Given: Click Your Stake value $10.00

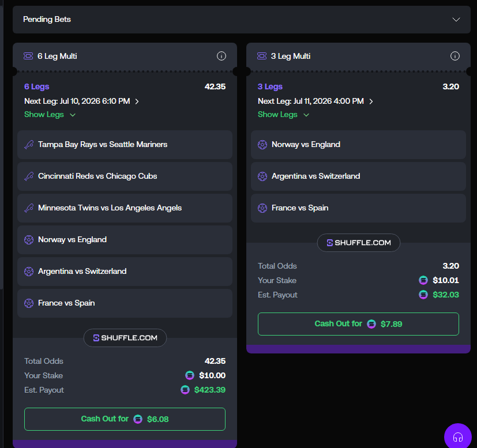Looking at the screenshot, I should coord(212,375).
